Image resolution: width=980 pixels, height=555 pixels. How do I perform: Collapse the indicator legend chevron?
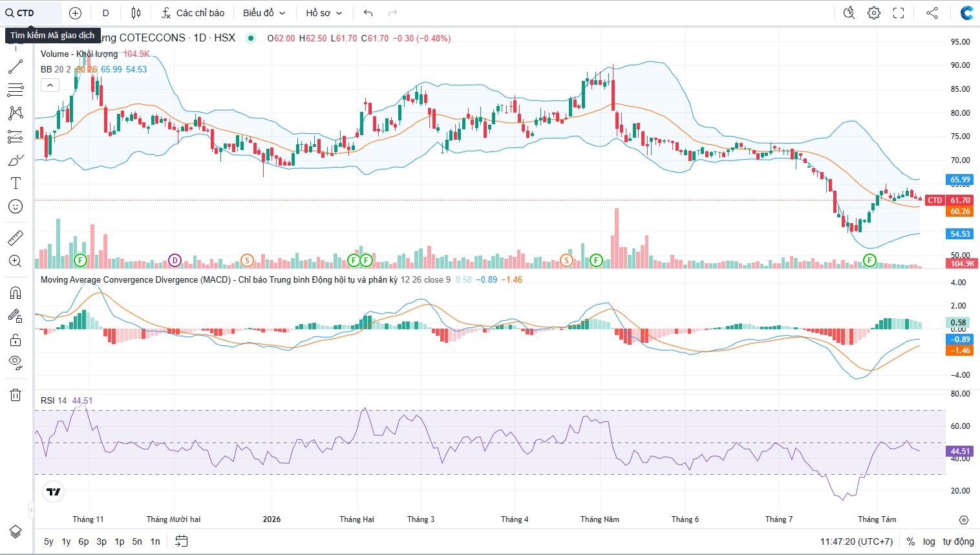coord(50,85)
